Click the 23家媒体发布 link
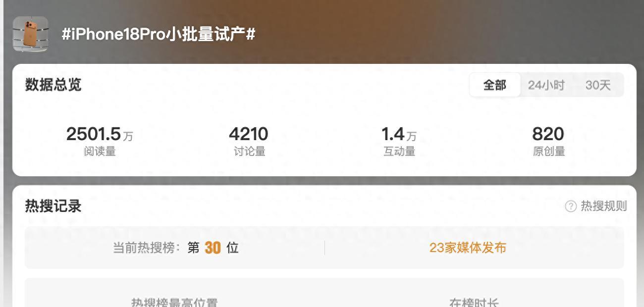This screenshot has width=644, height=307. 468,248
